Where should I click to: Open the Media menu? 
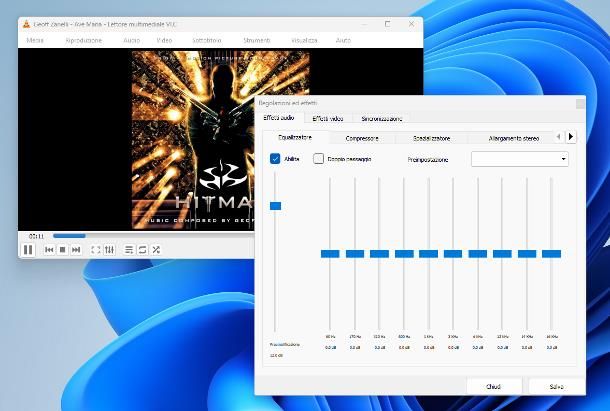[x=35, y=40]
